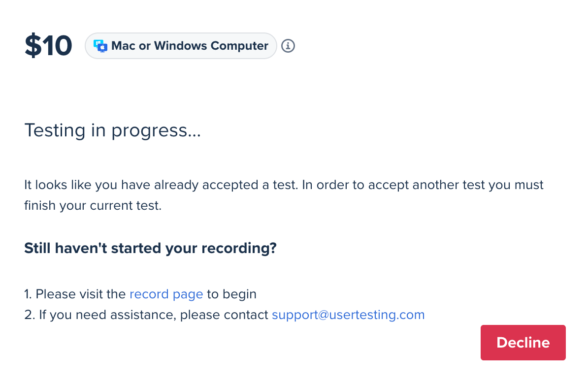Click the info icon beside the device badge
The height and width of the screenshot is (384, 588).
click(288, 46)
